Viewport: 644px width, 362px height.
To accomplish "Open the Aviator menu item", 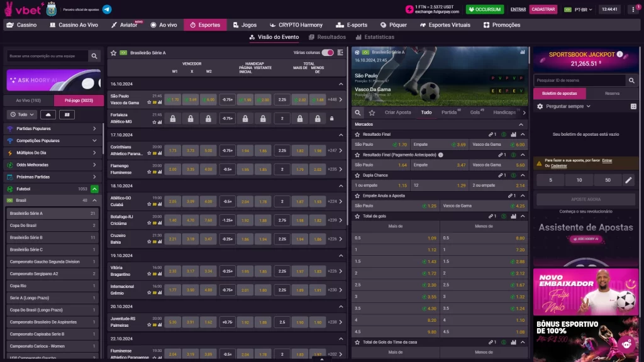I will [x=125, y=25].
